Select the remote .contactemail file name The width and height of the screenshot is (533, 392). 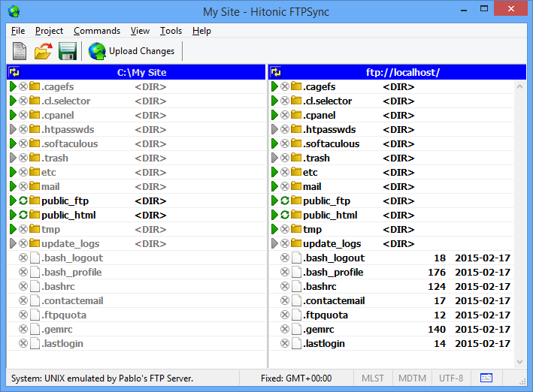(x=334, y=300)
